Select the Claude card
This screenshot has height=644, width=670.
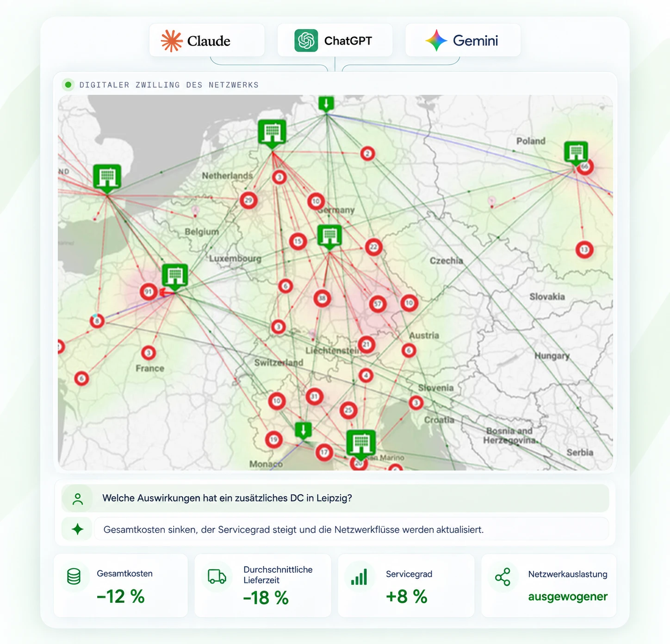[207, 40]
